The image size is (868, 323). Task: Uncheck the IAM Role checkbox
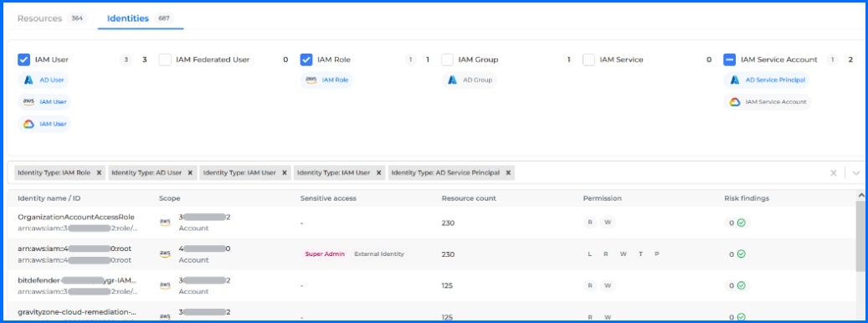click(306, 59)
